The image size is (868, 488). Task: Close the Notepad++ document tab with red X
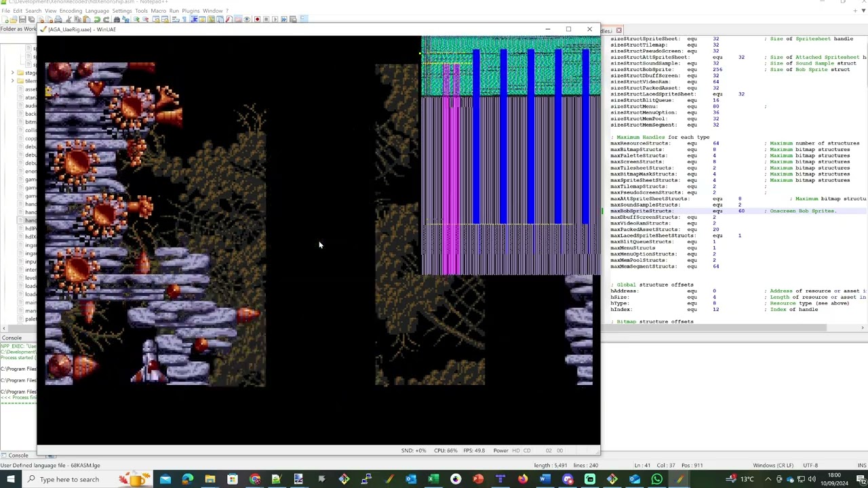(618, 30)
